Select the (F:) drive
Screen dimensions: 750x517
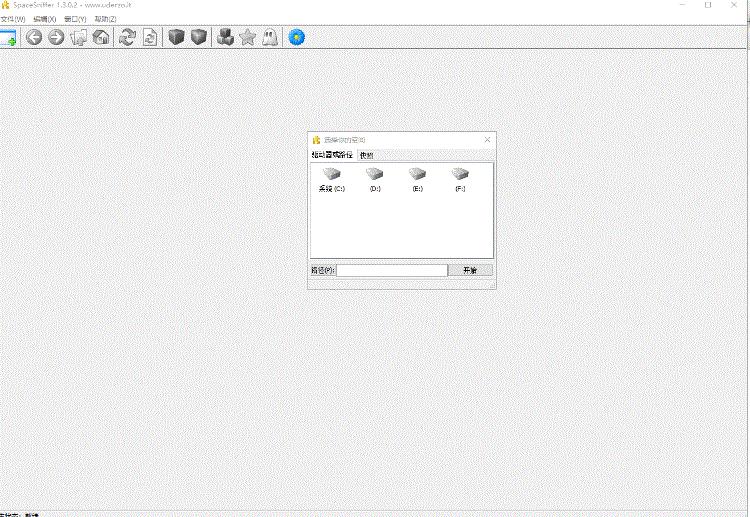tap(460, 180)
